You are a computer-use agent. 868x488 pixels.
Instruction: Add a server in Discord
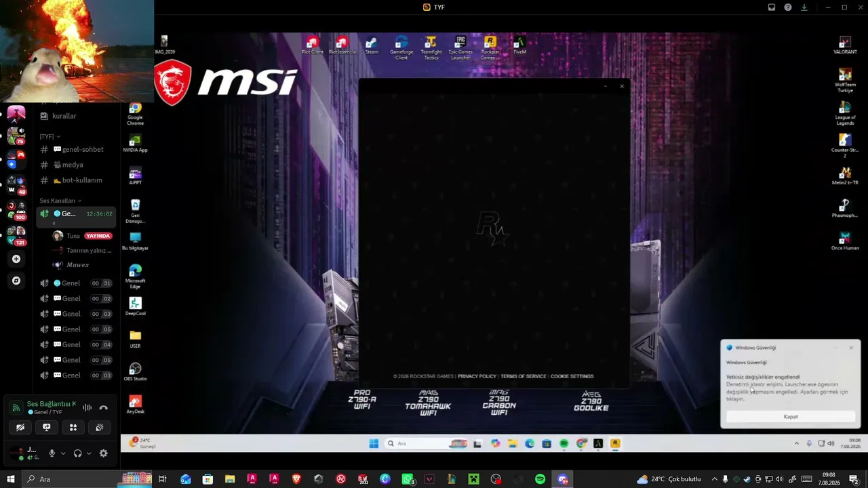pos(16,259)
